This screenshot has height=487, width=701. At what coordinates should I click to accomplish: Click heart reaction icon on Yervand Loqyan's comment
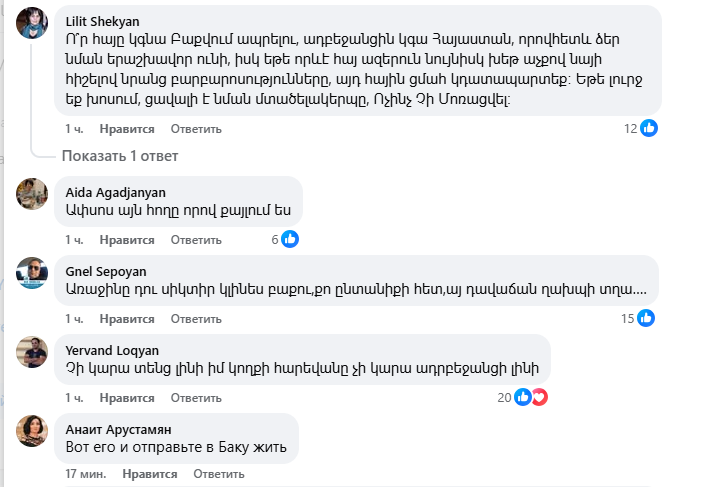click(x=541, y=397)
